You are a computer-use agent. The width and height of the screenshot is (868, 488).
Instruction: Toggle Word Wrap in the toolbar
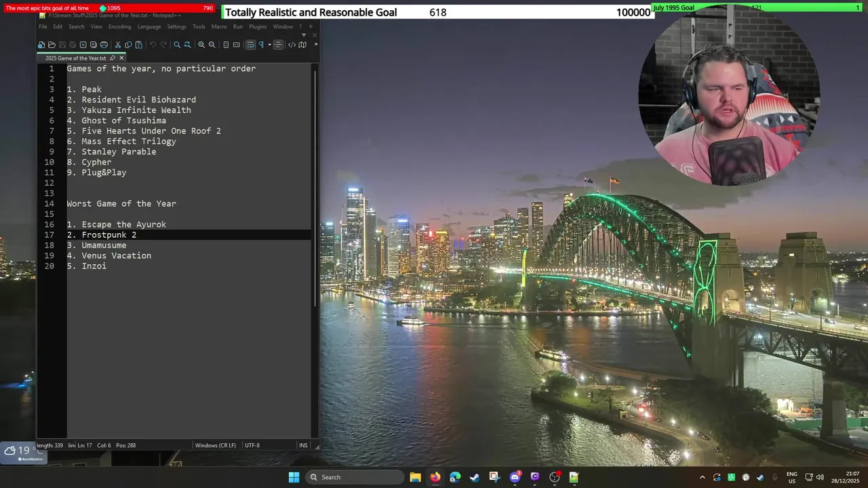[x=250, y=45]
